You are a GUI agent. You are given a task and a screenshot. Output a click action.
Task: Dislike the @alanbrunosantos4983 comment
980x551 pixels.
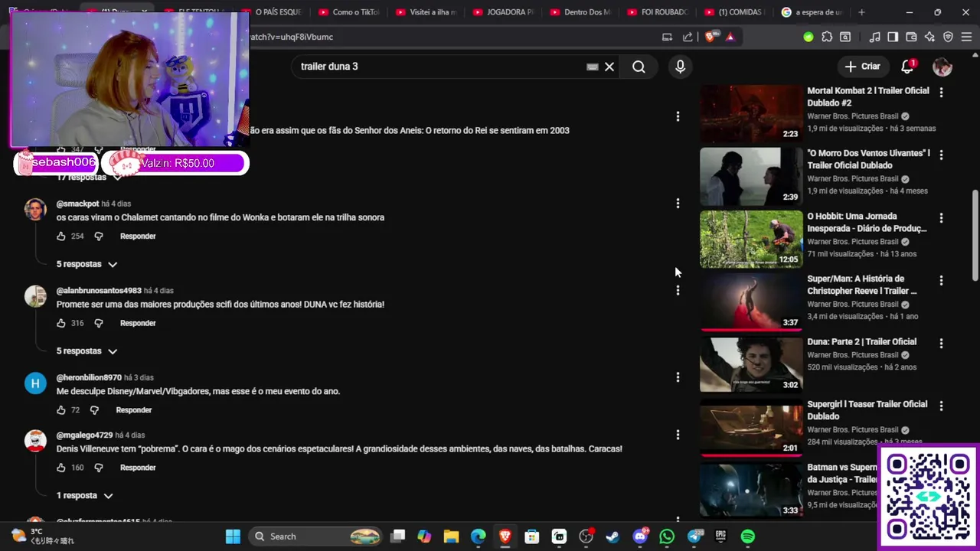(98, 323)
